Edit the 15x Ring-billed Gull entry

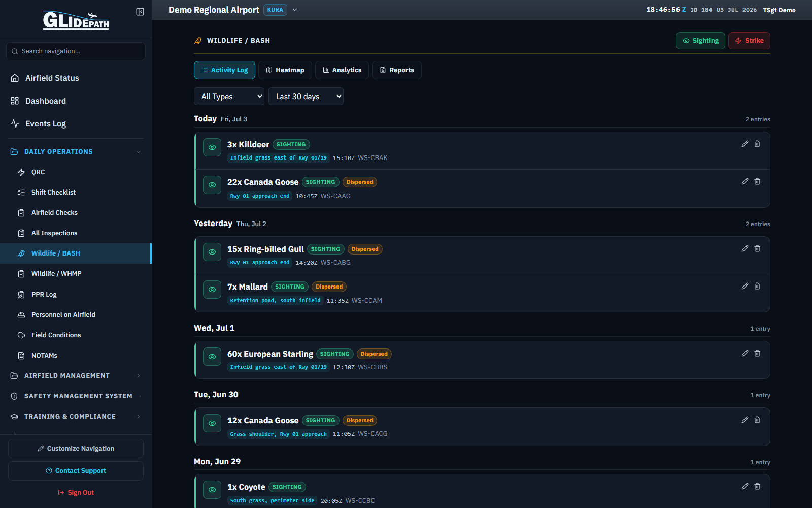745,248
